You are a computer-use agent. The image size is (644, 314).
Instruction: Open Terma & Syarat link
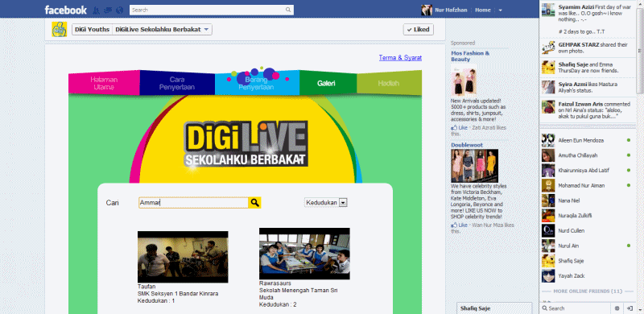tap(400, 58)
